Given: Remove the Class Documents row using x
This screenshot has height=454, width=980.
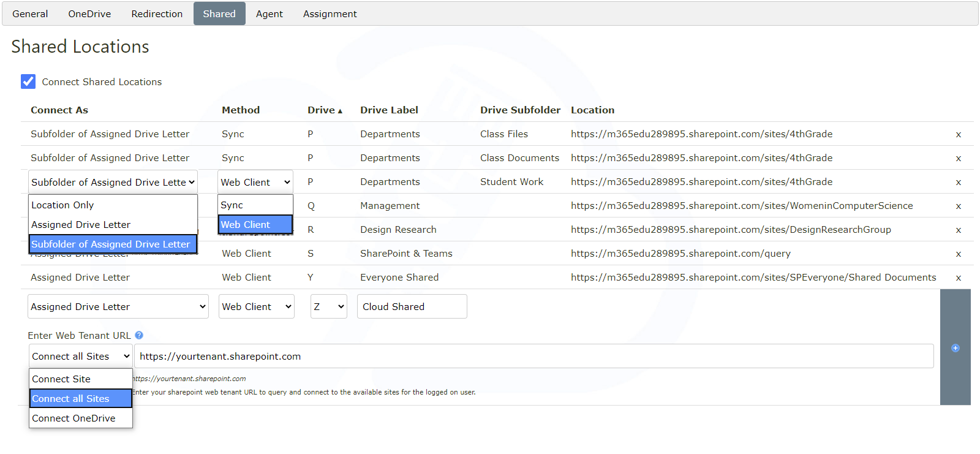Looking at the screenshot, I should [x=958, y=158].
